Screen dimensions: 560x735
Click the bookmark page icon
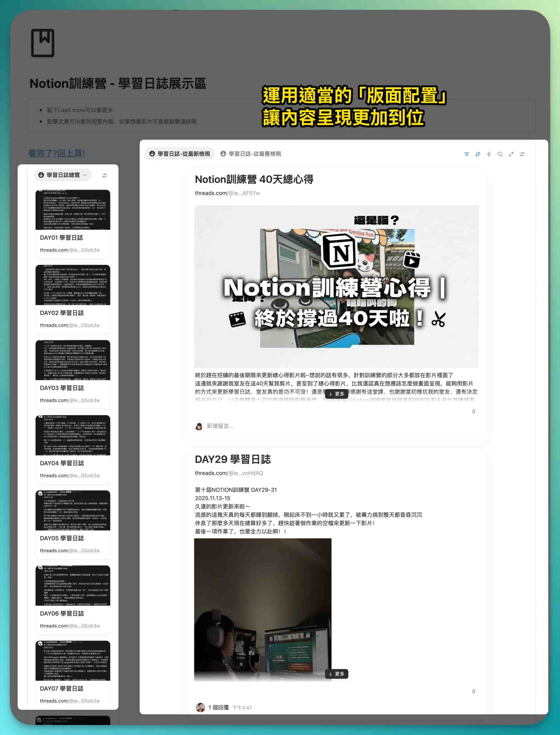coord(43,43)
